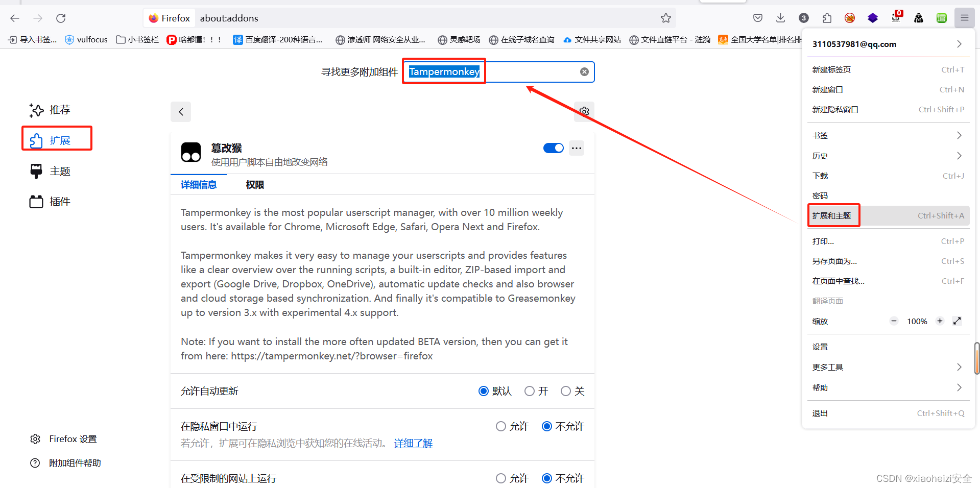The height and width of the screenshot is (488, 980).
Task: Allow running in private windows
Action: click(x=501, y=426)
